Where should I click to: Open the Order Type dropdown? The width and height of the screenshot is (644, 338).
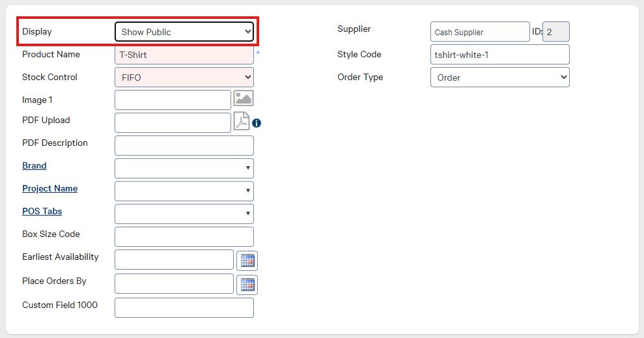(x=499, y=77)
